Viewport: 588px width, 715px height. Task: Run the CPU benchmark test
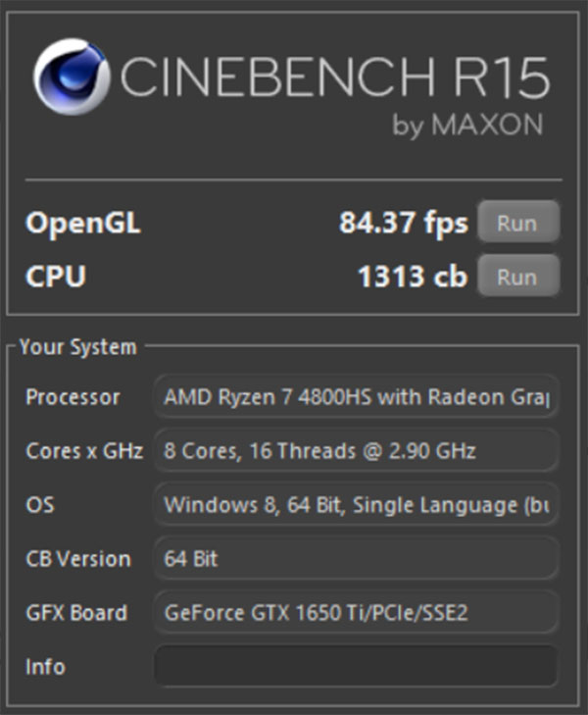click(x=517, y=277)
